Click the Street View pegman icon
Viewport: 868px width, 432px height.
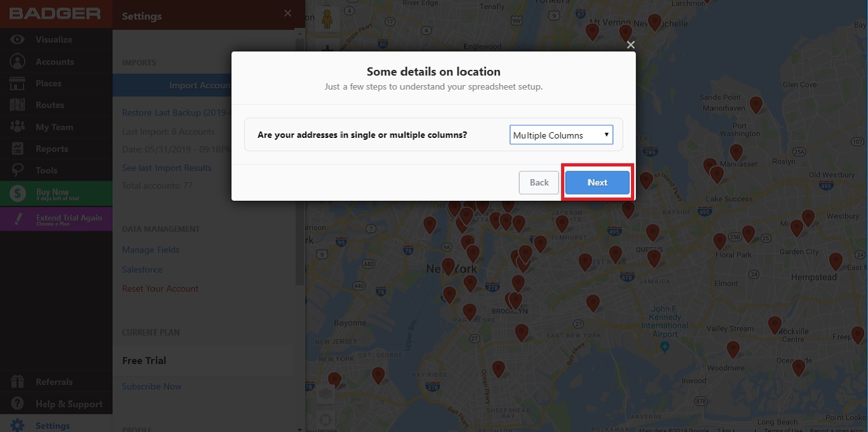click(x=327, y=18)
